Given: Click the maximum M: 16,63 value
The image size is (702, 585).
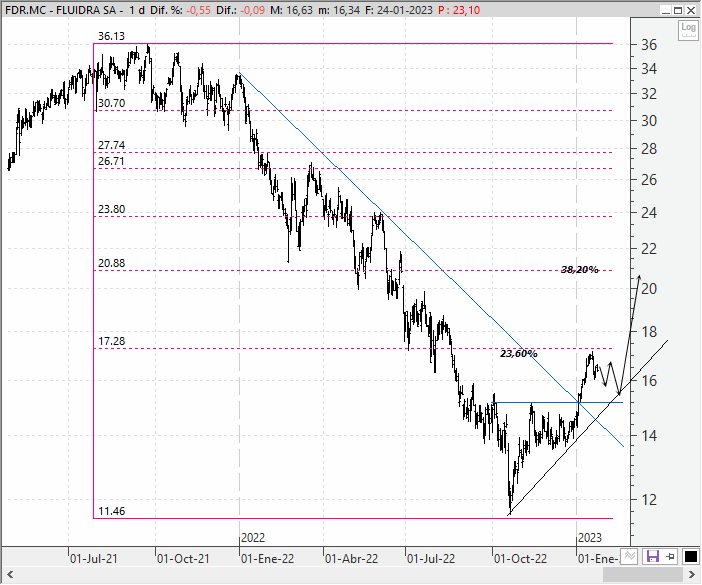Looking at the screenshot, I should [x=291, y=10].
